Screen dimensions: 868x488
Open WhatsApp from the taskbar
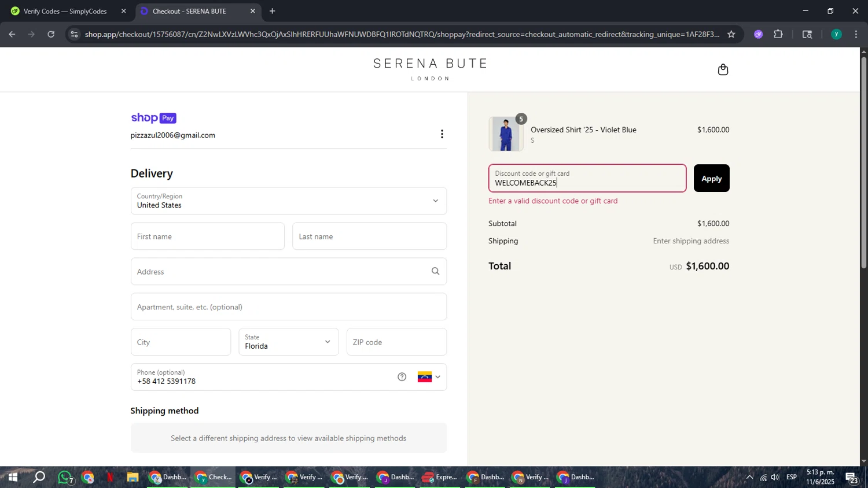pyautogui.click(x=65, y=478)
